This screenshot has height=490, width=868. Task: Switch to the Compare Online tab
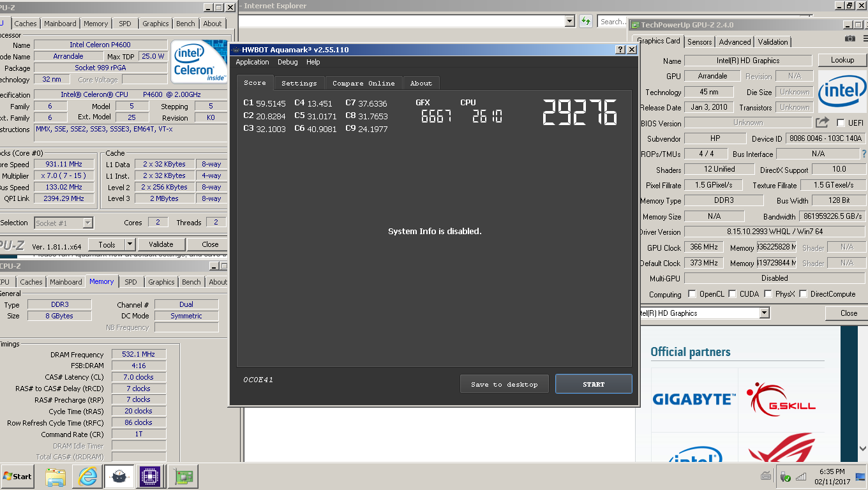tap(363, 83)
